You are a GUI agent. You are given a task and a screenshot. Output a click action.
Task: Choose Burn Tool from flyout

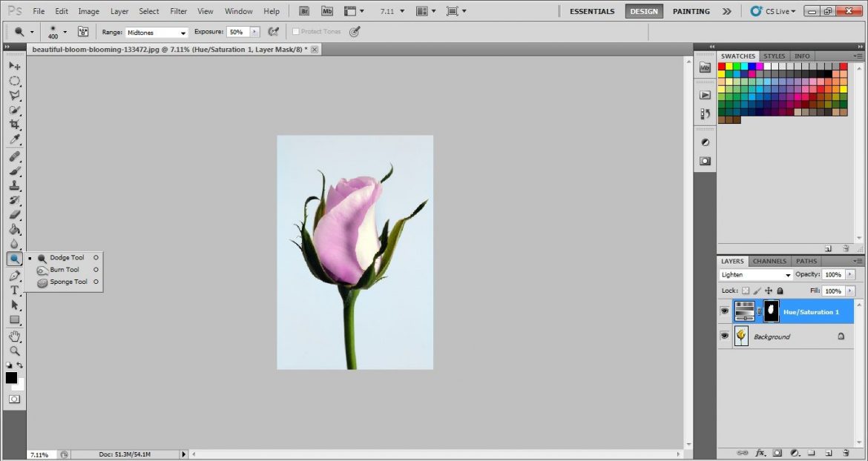point(65,270)
